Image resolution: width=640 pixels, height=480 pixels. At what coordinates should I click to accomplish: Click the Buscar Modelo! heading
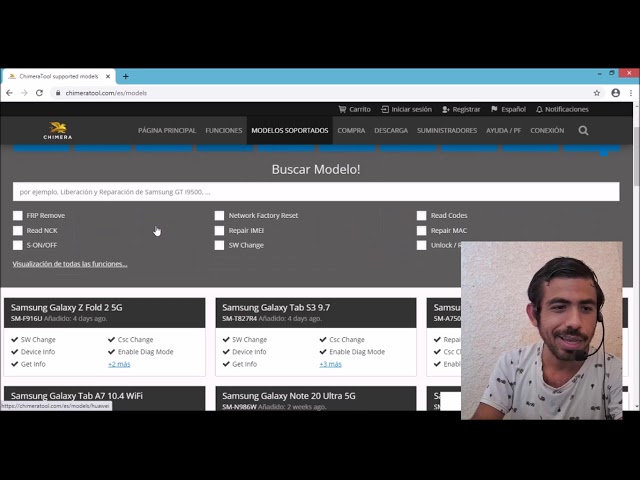(316, 169)
